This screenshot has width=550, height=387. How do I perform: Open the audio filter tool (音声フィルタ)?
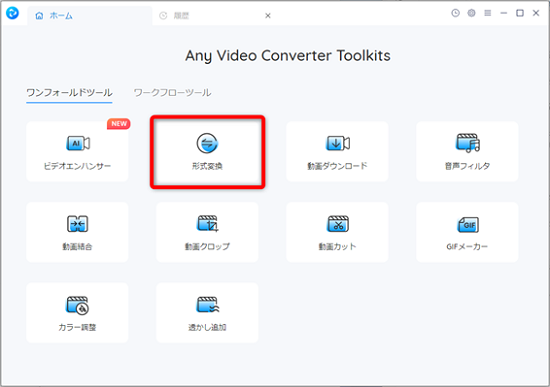[x=467, y=152]
